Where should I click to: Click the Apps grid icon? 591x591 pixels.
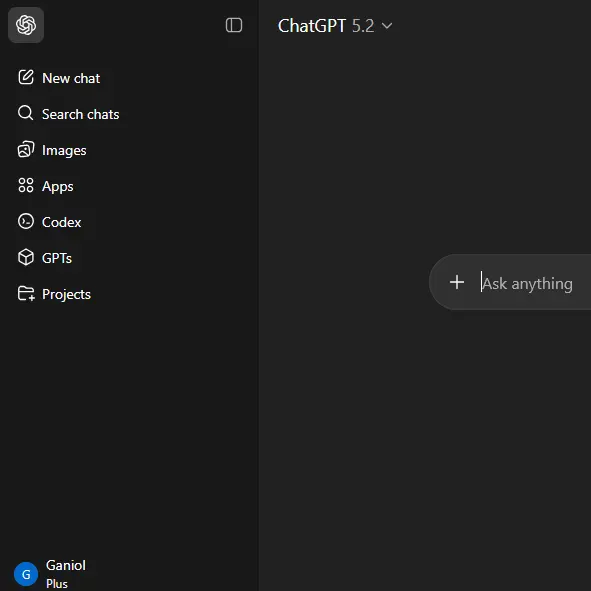click(26, 185)
